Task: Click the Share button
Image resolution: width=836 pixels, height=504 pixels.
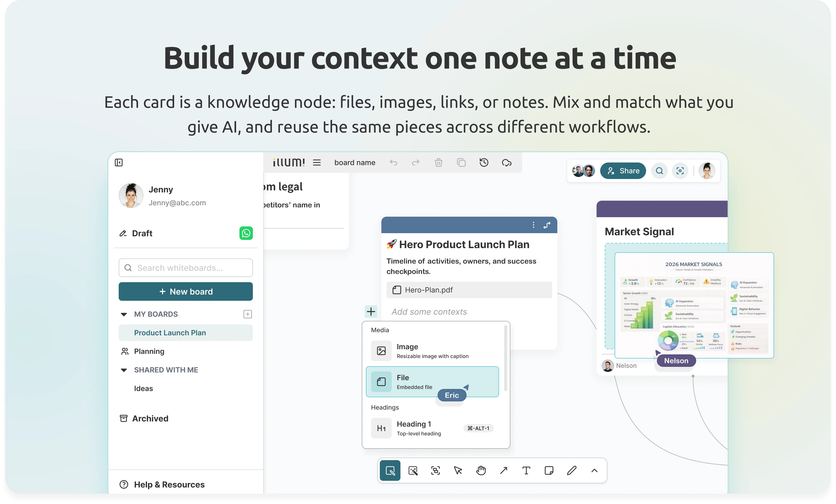Action: click(x=623, y=171)
